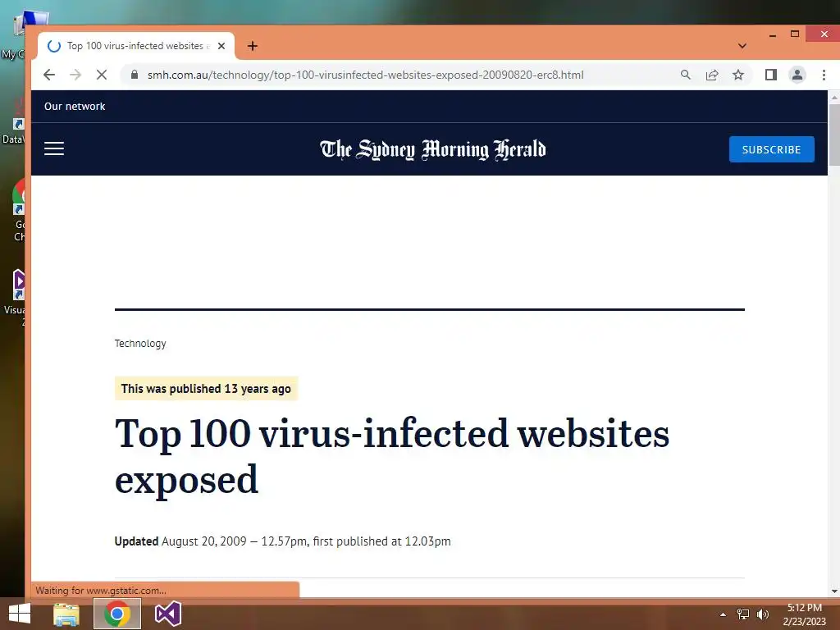840x630 pixels.
Task: Click the 'Updated August 20, 2009' dateline
Action: coord(282,541)
